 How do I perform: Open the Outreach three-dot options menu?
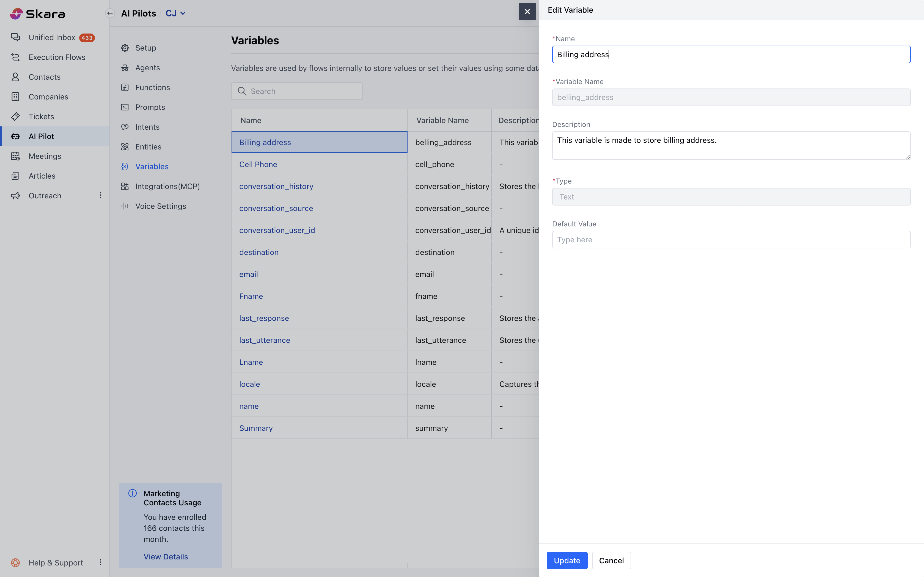[x=100, y=195]
